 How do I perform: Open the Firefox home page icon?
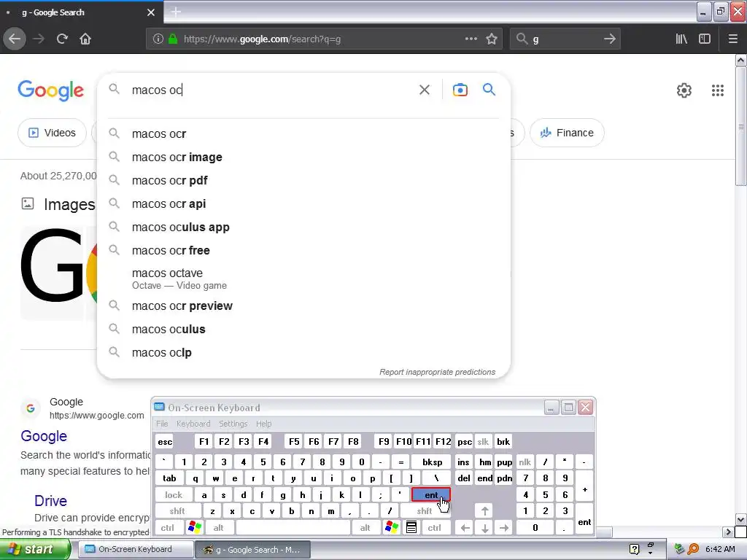click(85, 39)
